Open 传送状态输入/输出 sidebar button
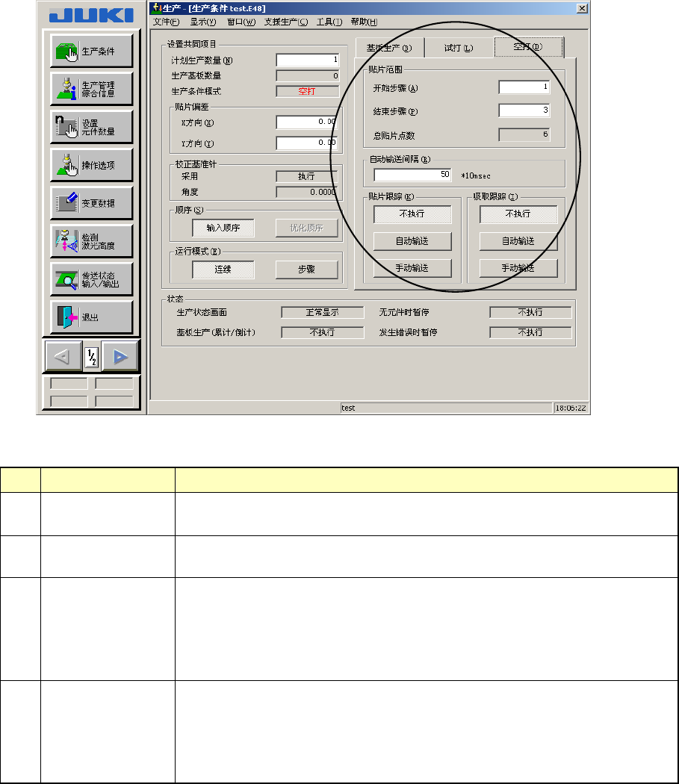Screen dimensions: 679x784 click(92, 279)
